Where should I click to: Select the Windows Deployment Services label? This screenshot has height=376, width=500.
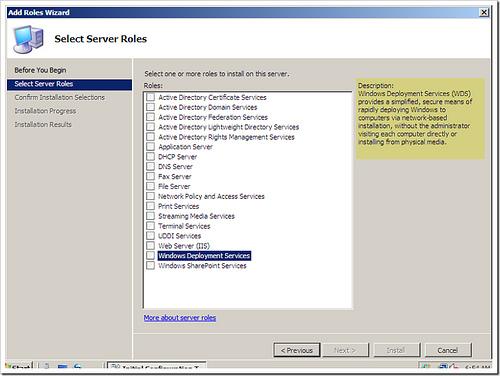(204, 256)
